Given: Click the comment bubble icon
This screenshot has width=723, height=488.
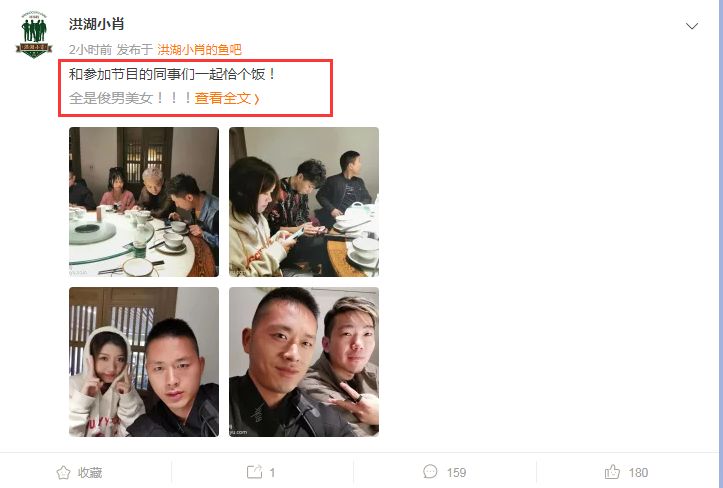Looking at the screenshot, I should (430, 471).
